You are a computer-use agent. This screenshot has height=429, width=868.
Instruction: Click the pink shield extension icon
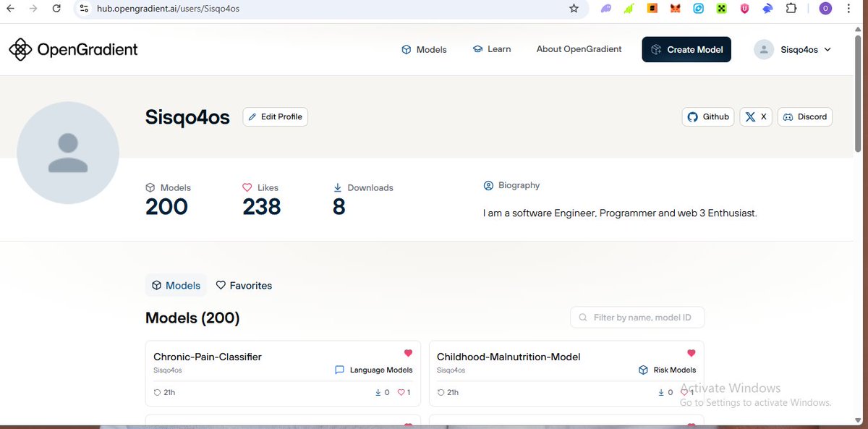[x=744, y=9]
